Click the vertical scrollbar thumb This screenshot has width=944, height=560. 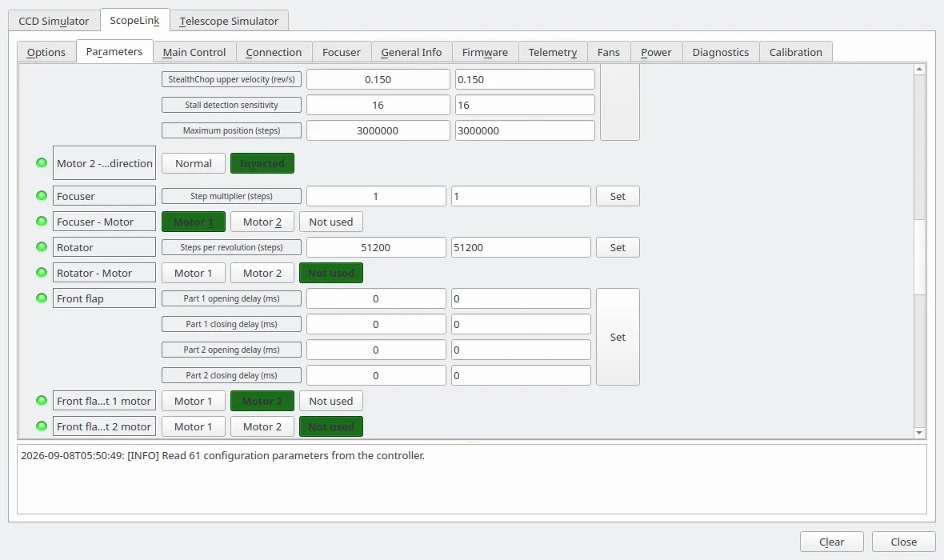(919, 257)
